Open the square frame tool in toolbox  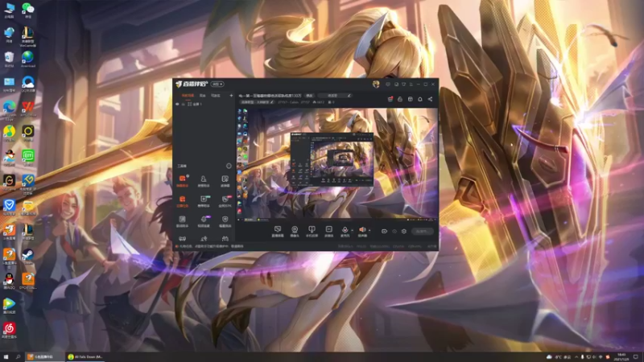click(x=183, y=220)
